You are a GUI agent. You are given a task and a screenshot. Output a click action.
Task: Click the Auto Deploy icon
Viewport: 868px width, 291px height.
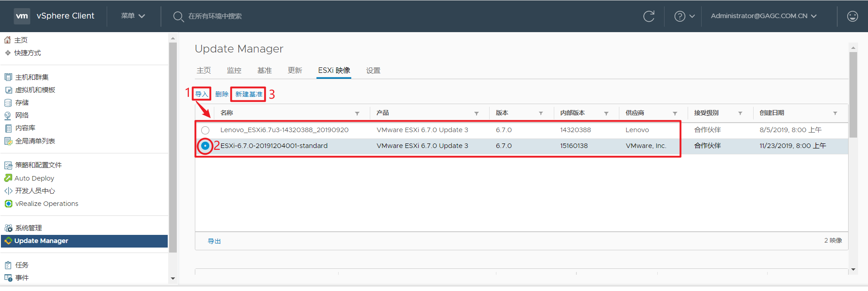point(8,178)
